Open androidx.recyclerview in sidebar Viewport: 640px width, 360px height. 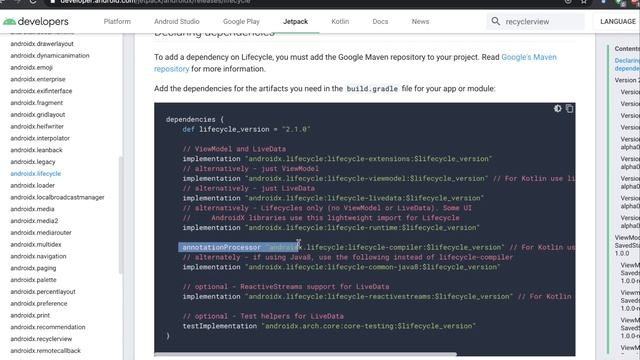point(41,340)
